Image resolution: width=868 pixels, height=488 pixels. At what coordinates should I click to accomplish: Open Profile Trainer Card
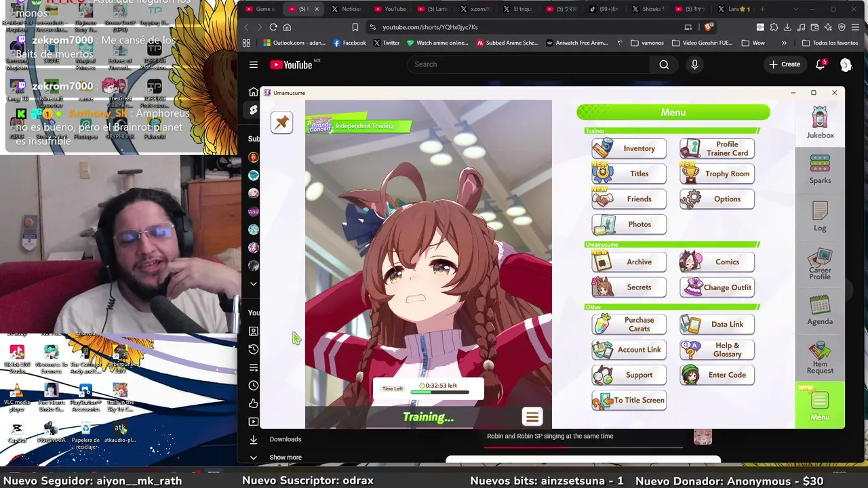pyautogui.click(x=717, y=148)
